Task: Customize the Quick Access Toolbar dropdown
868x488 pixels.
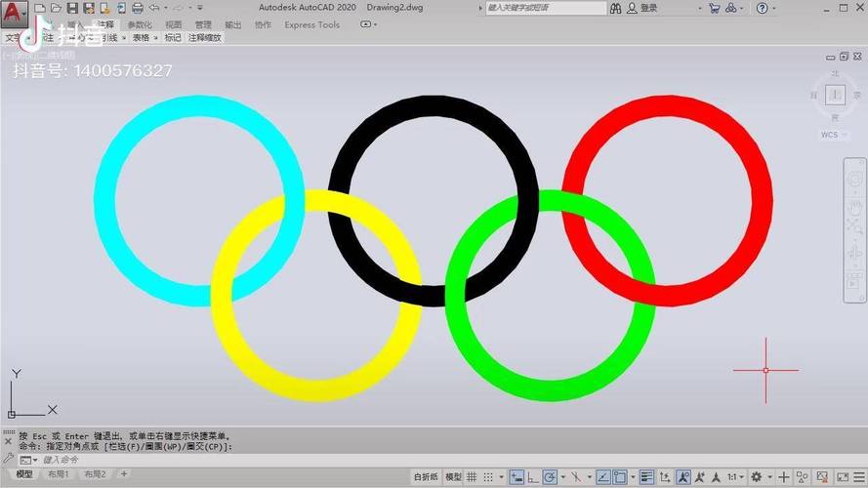Action: pos(200,8)
